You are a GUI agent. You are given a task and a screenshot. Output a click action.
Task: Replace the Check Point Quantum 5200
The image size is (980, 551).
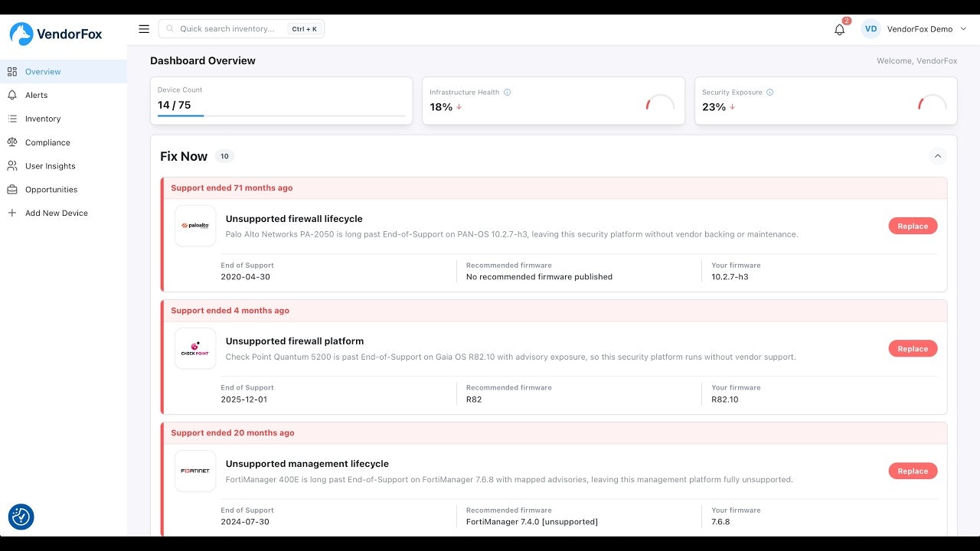coord(913,349)
